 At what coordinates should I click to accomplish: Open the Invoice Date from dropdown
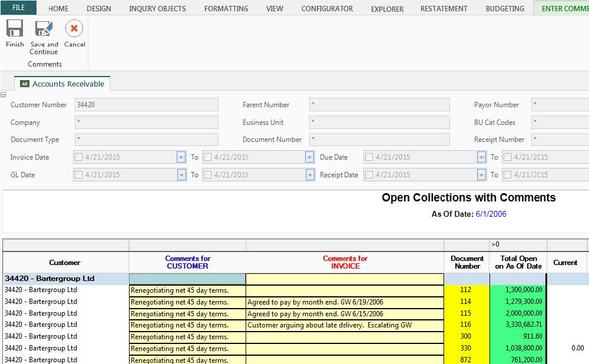click(181, 157)
